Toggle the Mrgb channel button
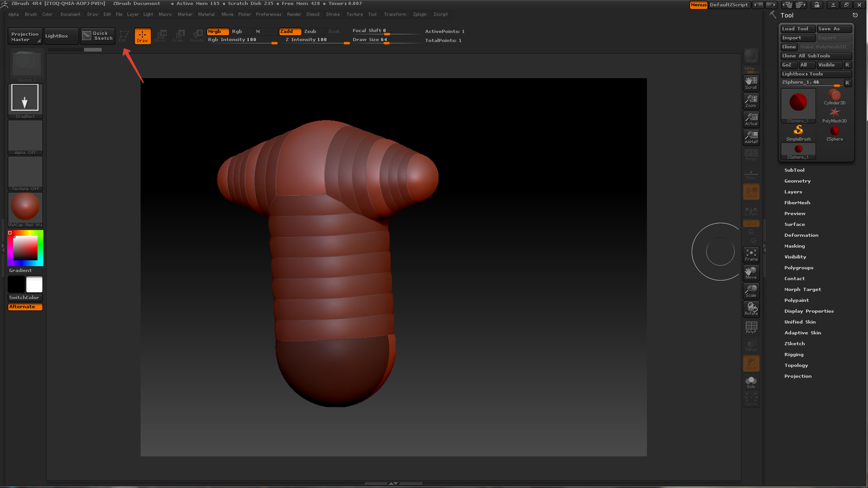The image size is (868, 488). pos(218,31)
